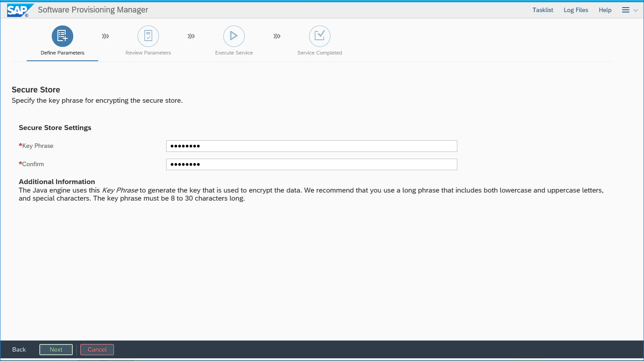The height and width of the screenshot is (361, 644).
Task: Click the Secure Store heading
Action: click(36, 90)
